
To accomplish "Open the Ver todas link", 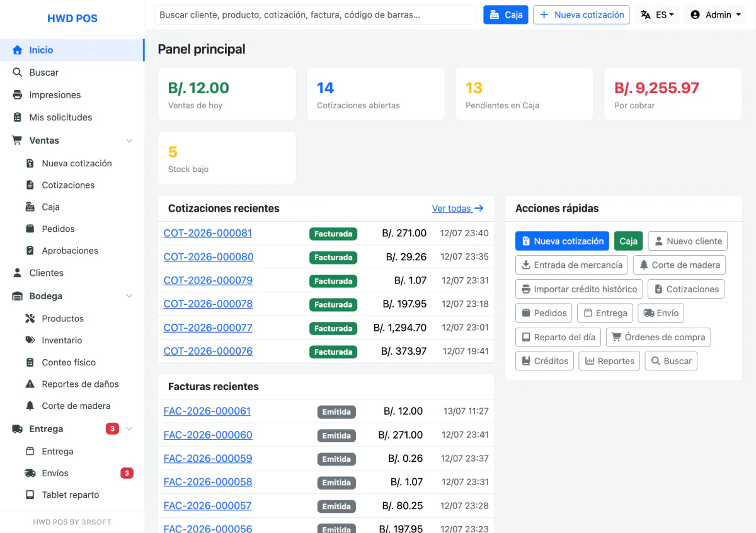I will pos(457,209).
